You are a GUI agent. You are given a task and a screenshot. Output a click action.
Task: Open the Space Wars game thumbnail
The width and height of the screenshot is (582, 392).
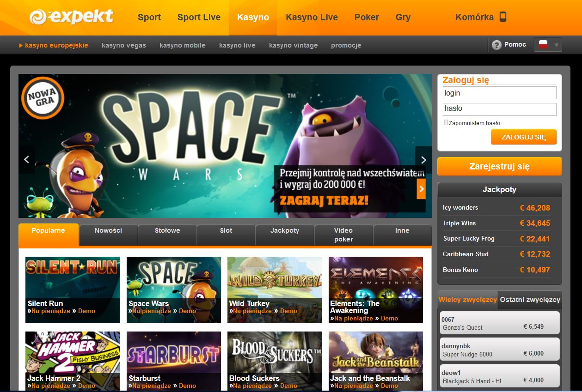pyautogui.click(x=174, y=290)
